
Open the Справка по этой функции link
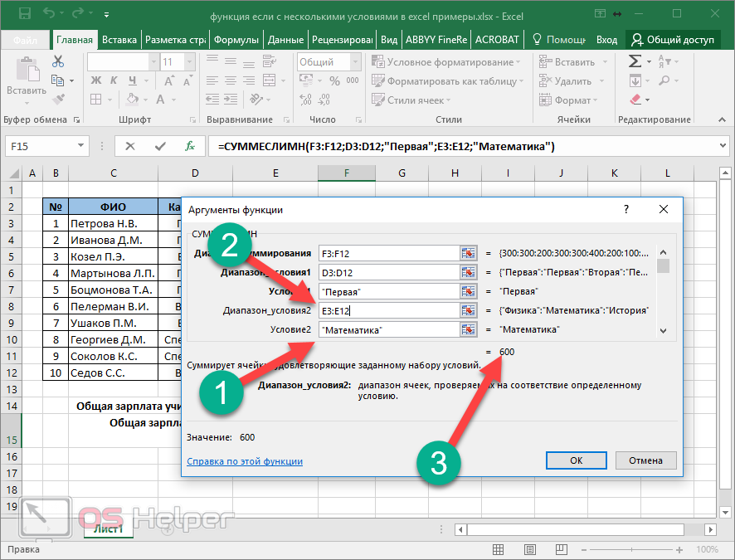(x=245, y=461)
